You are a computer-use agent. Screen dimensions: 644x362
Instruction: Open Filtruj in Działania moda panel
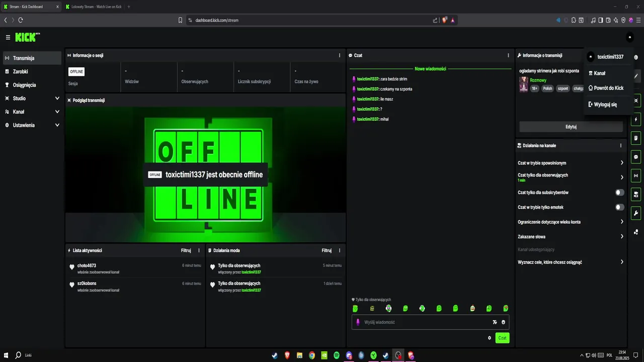[x=327, y=250]
